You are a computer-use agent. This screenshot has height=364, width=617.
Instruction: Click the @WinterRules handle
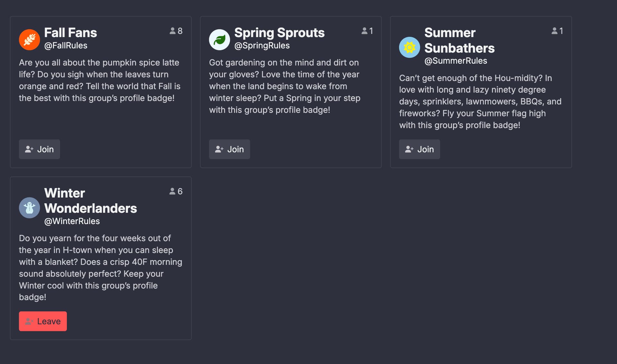[x=72, y=221]
